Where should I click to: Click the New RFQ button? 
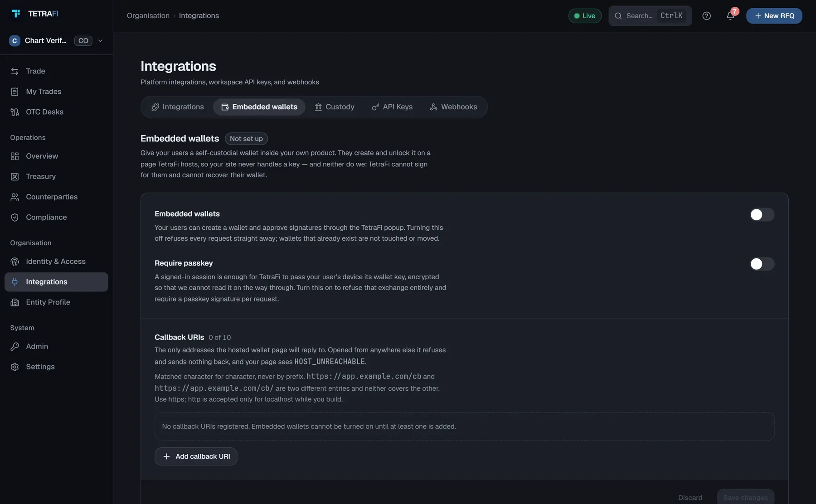(x=774, y=16)
